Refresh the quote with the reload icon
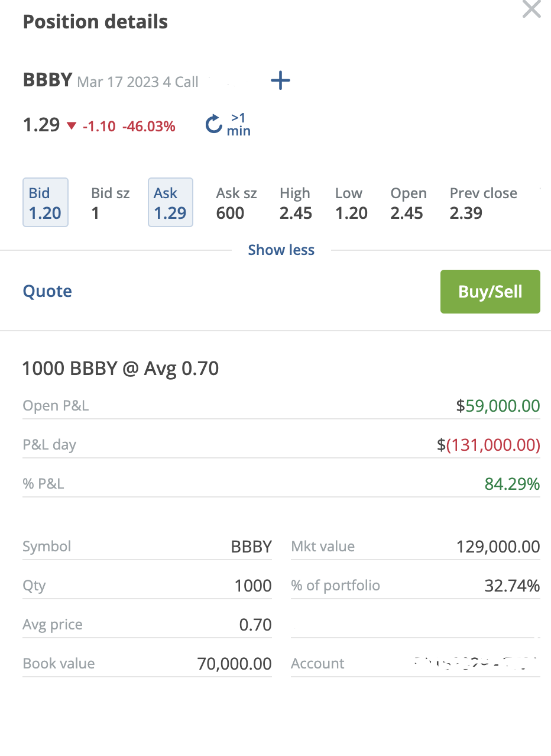Viewport: 551px width, 756px height. point(213,125)
